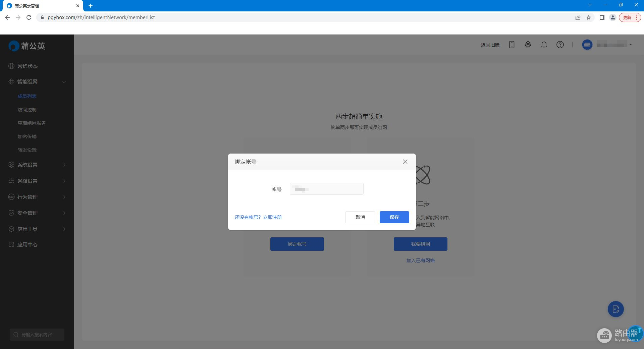Screen dimensions: 644x349
Task: Expand the account name dropdown arrow
Action: coord(631,45)
